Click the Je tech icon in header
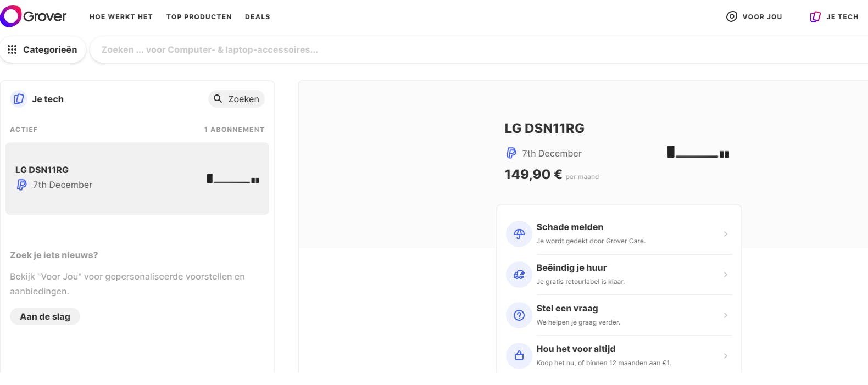 [815, 16]
